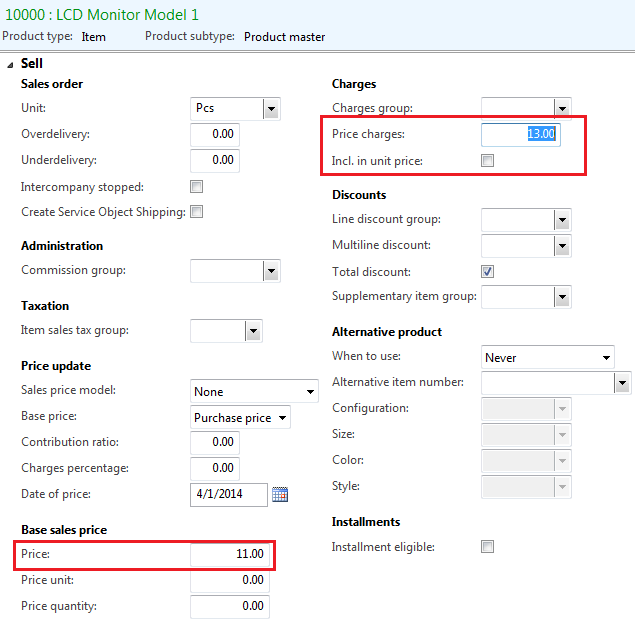Tick the Installment eligible checkbox
The image size is (635, 623).
(x=488, y=547)
